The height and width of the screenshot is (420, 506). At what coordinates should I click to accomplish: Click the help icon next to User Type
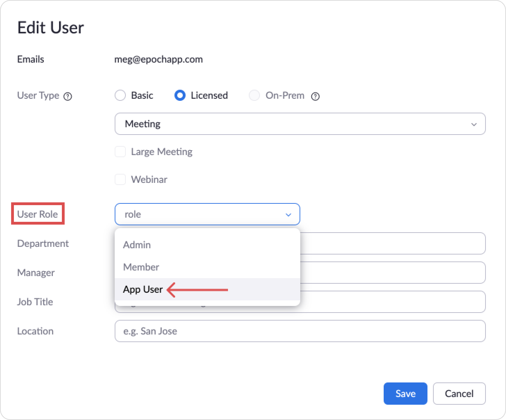click(x=68, y=96)
